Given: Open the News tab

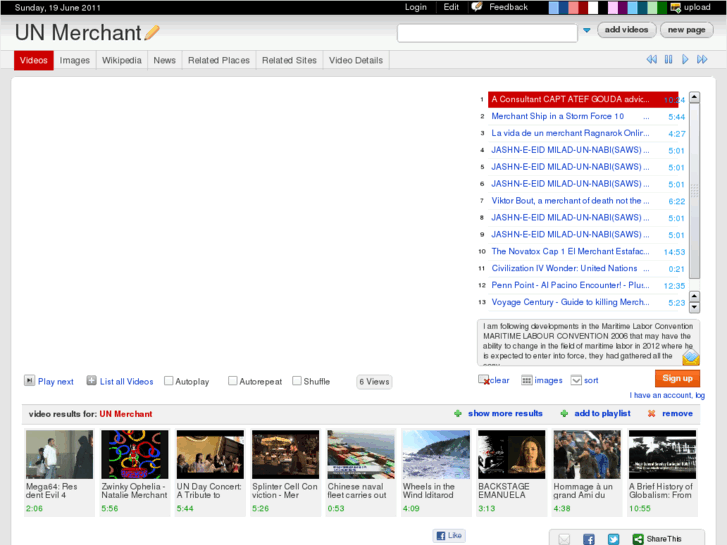Looking at the screenshot, I should click(x=165, y=60).
